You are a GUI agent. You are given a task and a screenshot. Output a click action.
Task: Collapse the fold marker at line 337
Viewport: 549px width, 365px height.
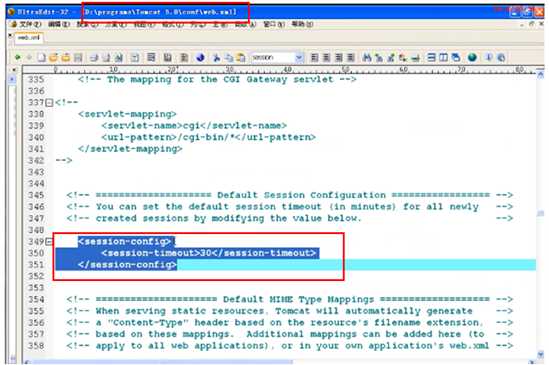point(49,103)
